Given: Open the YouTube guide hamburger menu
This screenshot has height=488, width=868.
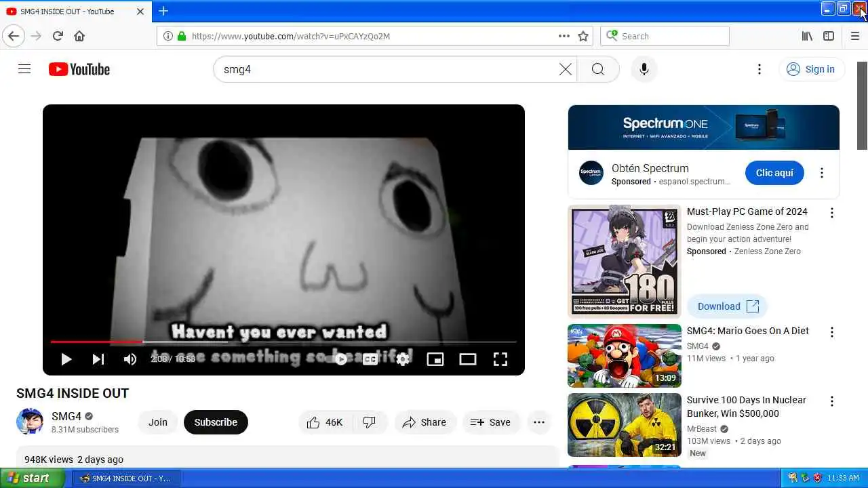Looking at the screenshot, I should tap(24, 69).
